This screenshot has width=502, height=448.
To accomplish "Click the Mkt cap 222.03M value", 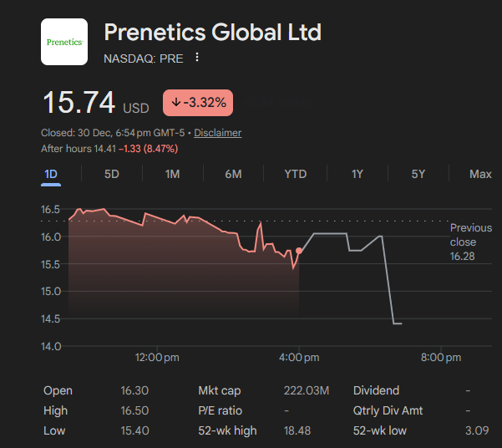I will click(x=307, y=390).
